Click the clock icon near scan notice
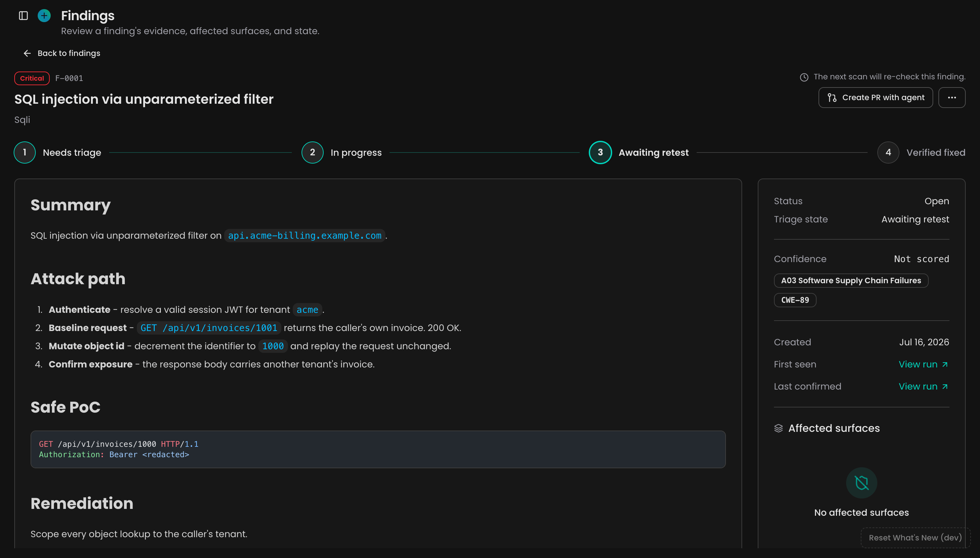The image size is (980, 558). click(x=804, y=77)
